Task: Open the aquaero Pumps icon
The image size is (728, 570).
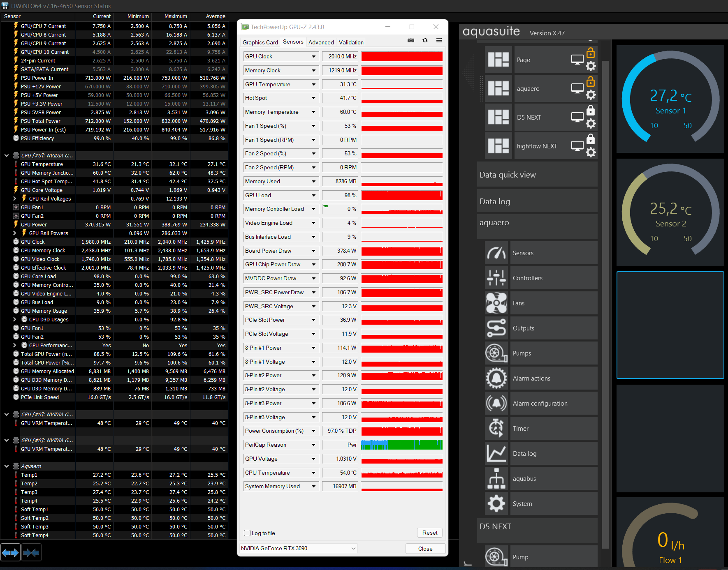Action: pos(496,353)
